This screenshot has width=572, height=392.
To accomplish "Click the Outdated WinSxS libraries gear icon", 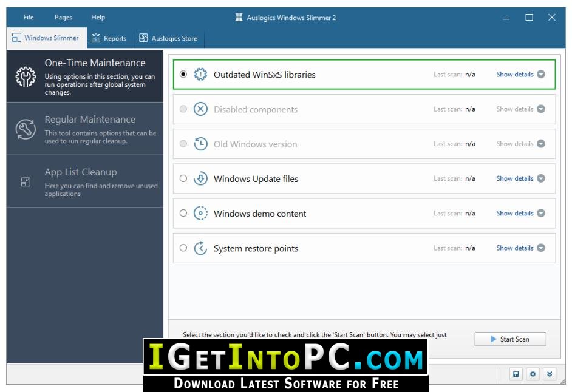I will pyautogui.click(x=200, y=75).
